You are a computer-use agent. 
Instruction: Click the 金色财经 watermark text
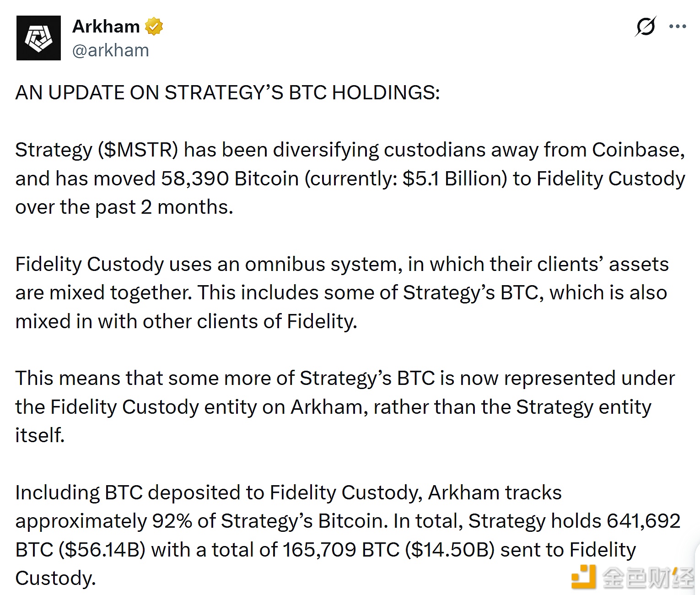click(648, 578)
